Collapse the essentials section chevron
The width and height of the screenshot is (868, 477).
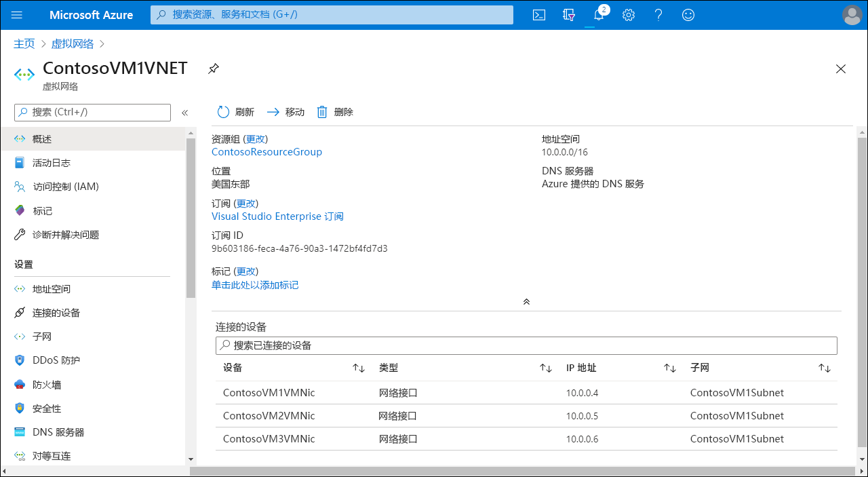(x=526, y=301)
